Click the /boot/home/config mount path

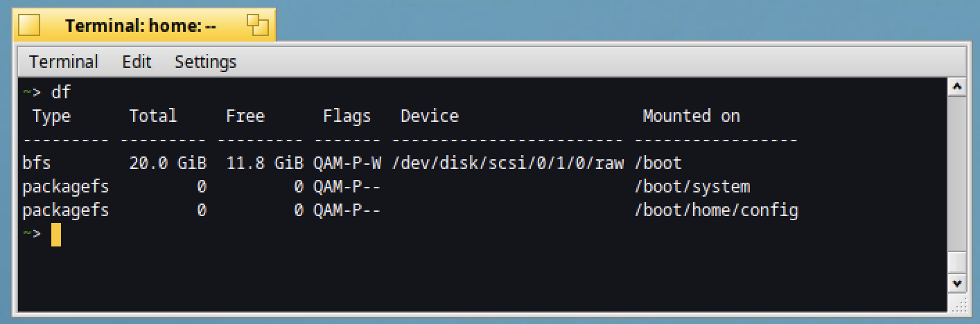pos(717,210)
